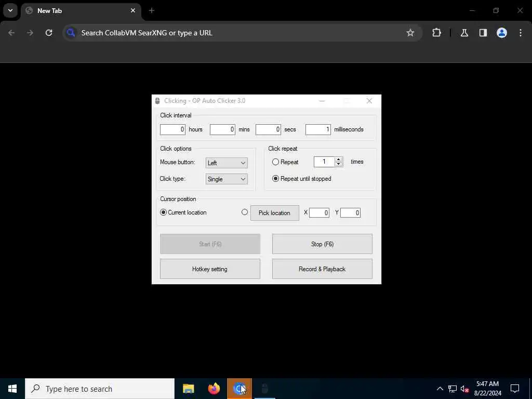532x399 pixels.
Task: Decrease repeat count with down arrow
Action: 339,164
